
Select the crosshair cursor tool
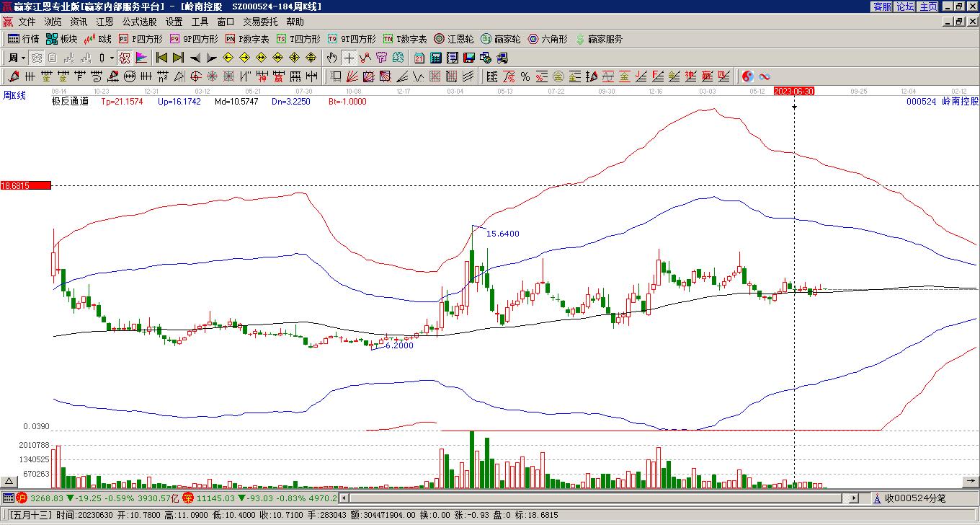(349, 58)
